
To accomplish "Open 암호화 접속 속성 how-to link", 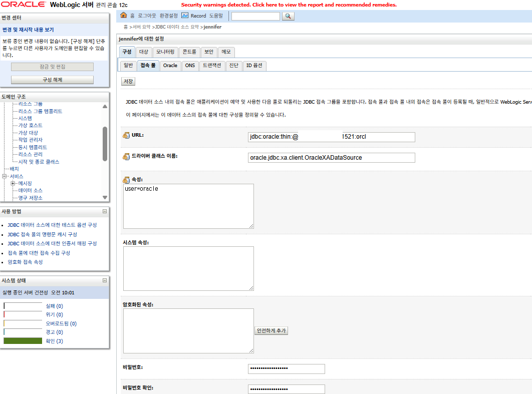I will (x=25, y=262).
